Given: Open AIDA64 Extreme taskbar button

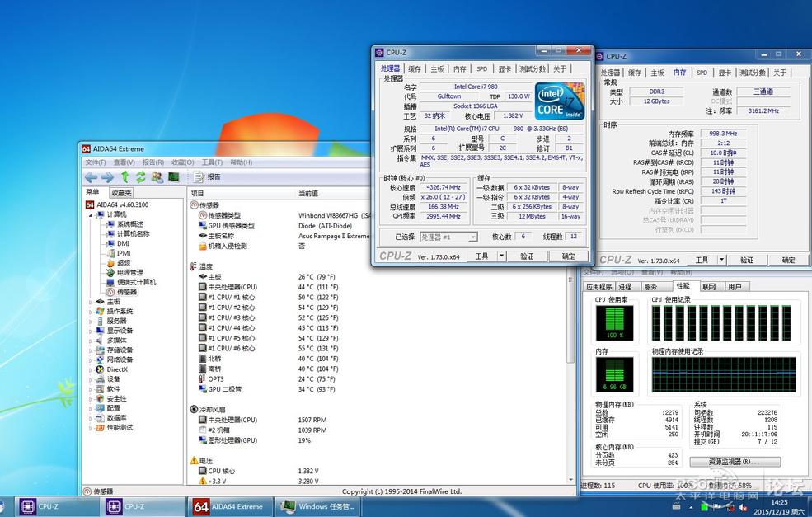Looking at the screenshot, I should pos(229,506).
